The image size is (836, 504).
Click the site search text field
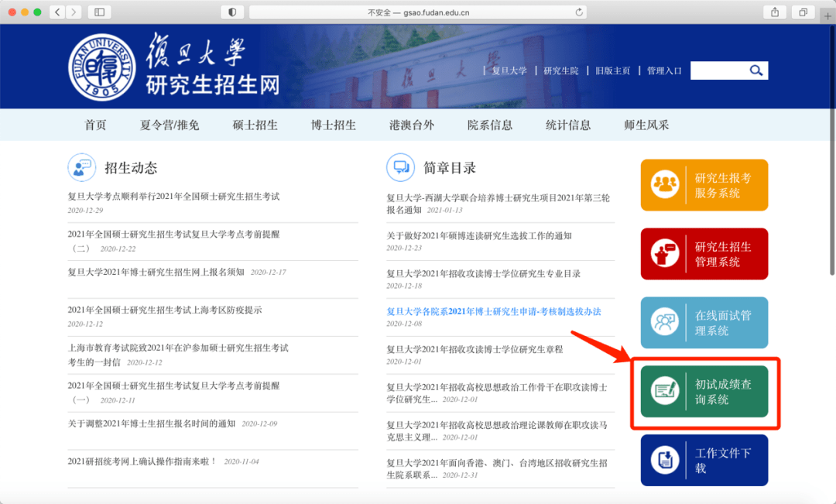[x=719, y=70]
